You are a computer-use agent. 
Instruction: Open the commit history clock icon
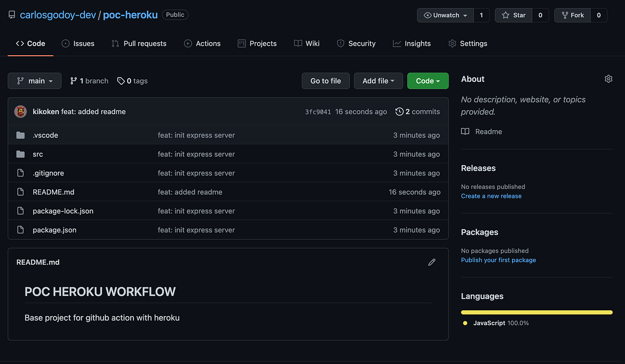[399, 111]
